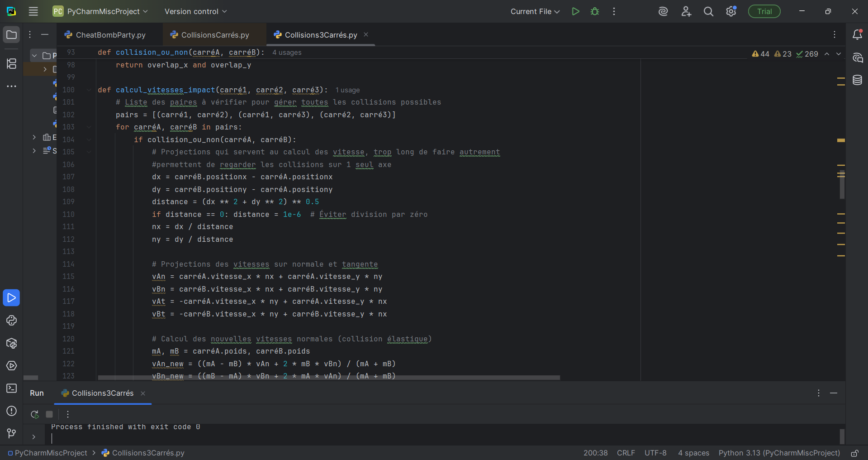Show more tool windows ellipsis
This screenshot has width=868, height=460.
(x=11, y=86)
